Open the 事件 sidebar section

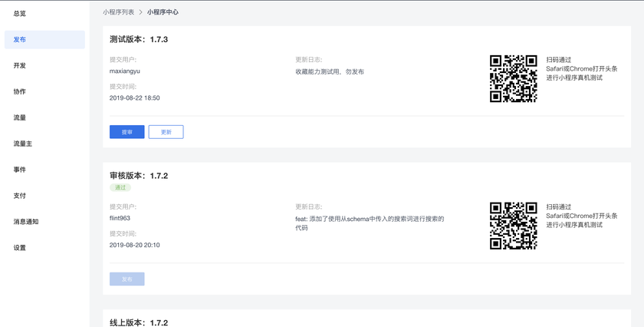click(20, 170)
